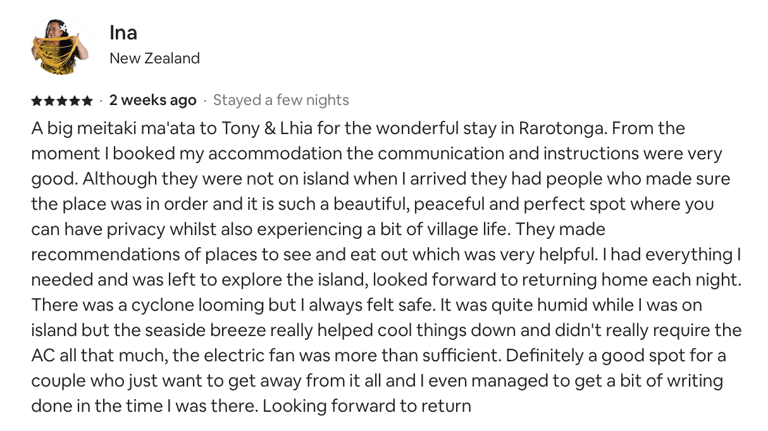Click the "Stayed a few nights" label

[281, 100]
